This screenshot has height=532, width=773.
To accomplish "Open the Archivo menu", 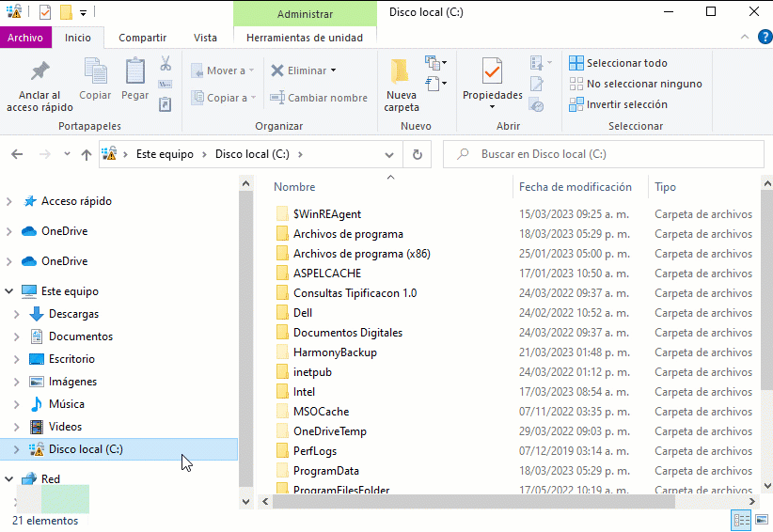I will [x=25, y=38].
